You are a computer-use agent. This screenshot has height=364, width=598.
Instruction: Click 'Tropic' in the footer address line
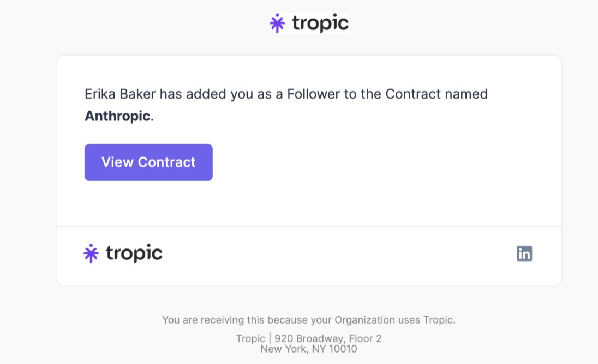tap(250, 338)
